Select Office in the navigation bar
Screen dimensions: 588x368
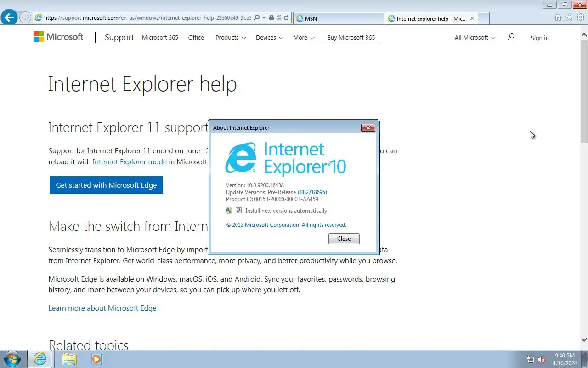point(196,37)
